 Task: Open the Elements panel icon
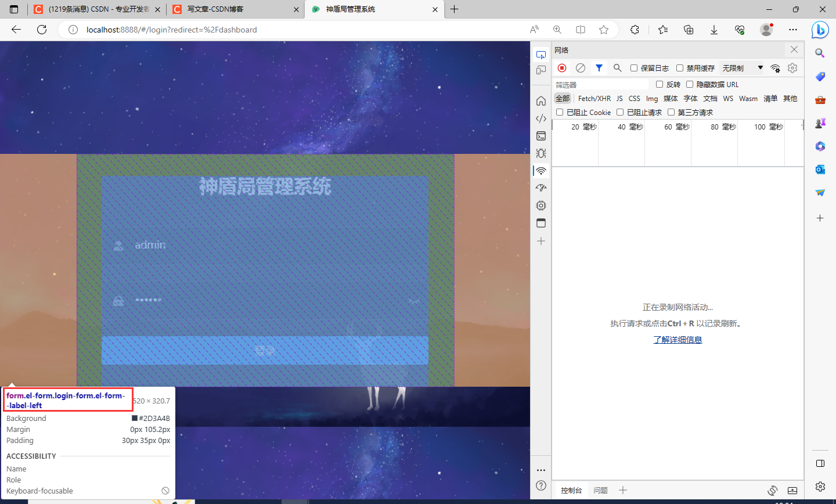point(541,118)
